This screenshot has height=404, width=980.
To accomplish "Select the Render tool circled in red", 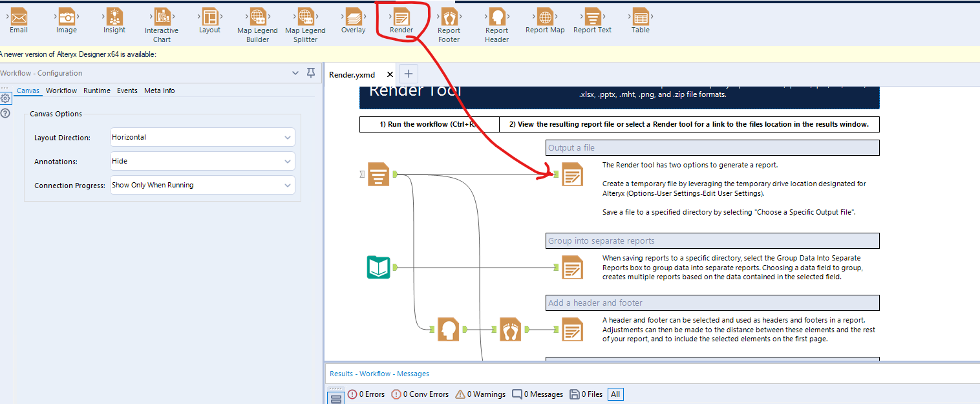I will tap(401, 19).
